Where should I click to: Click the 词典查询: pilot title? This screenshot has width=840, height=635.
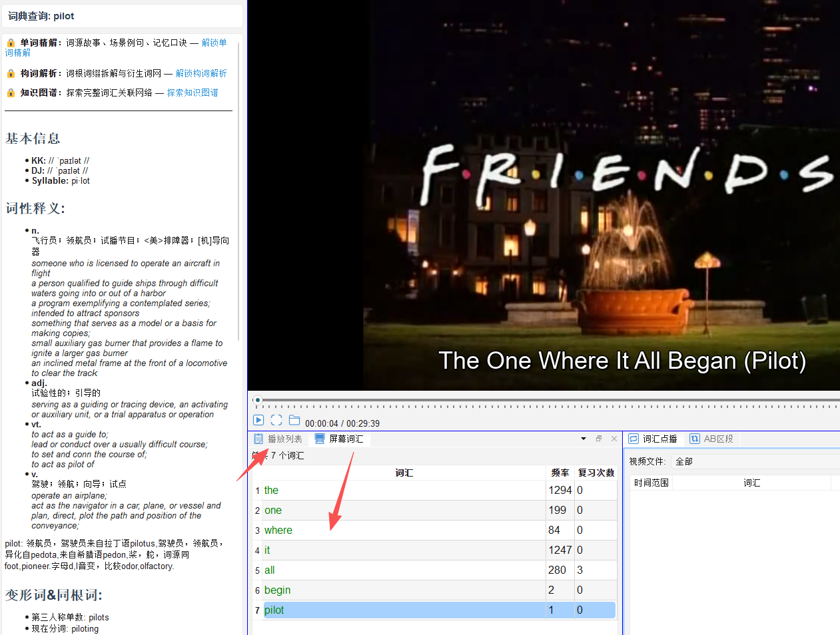pos(41,16)
